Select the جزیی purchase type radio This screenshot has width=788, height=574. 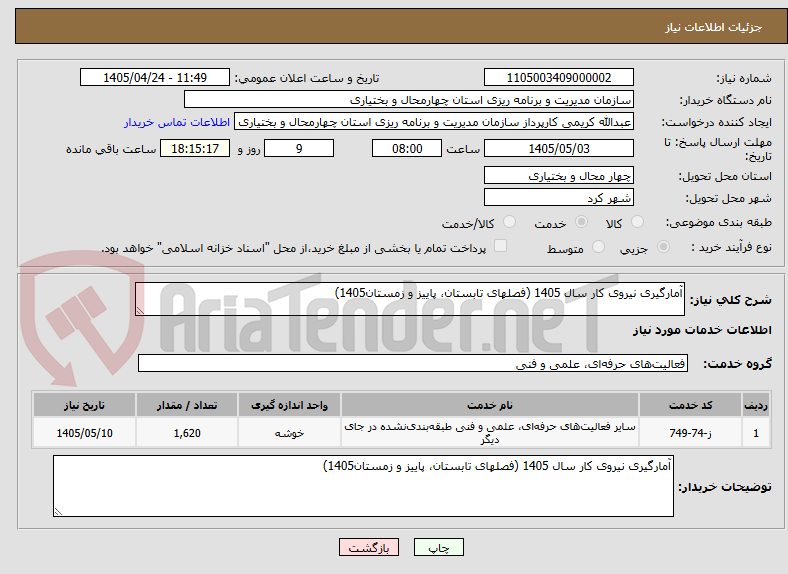point(663,246)
